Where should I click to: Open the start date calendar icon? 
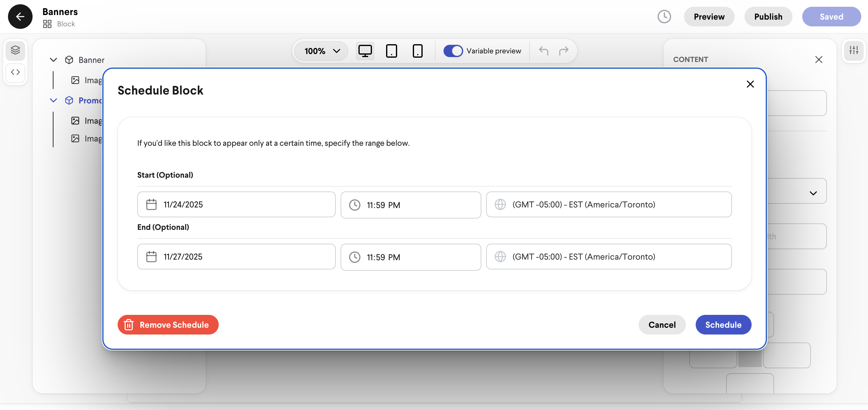(x=151, y=205)
